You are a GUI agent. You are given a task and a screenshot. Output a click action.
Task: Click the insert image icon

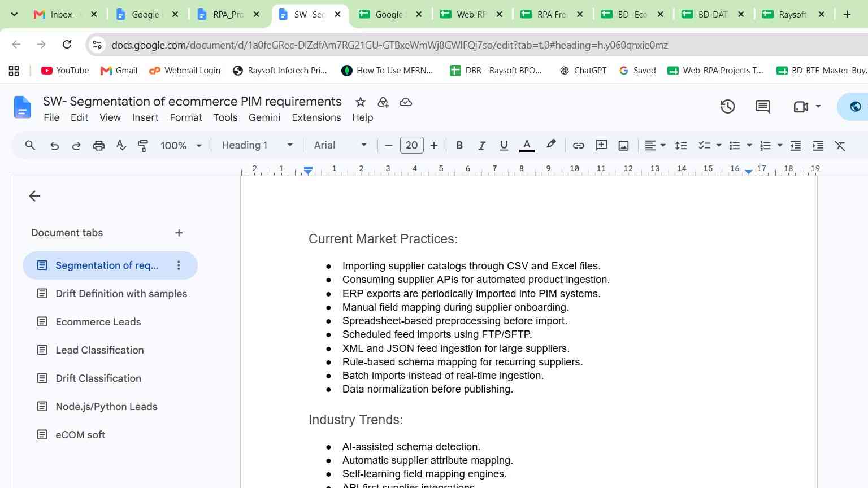click(623, 146)
